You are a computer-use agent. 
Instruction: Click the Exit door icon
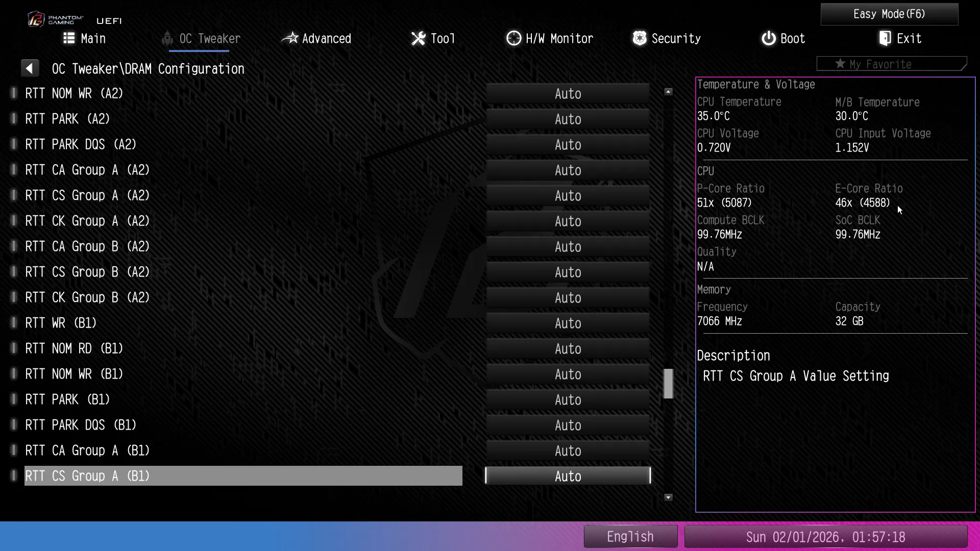click(x=885, y=38)
